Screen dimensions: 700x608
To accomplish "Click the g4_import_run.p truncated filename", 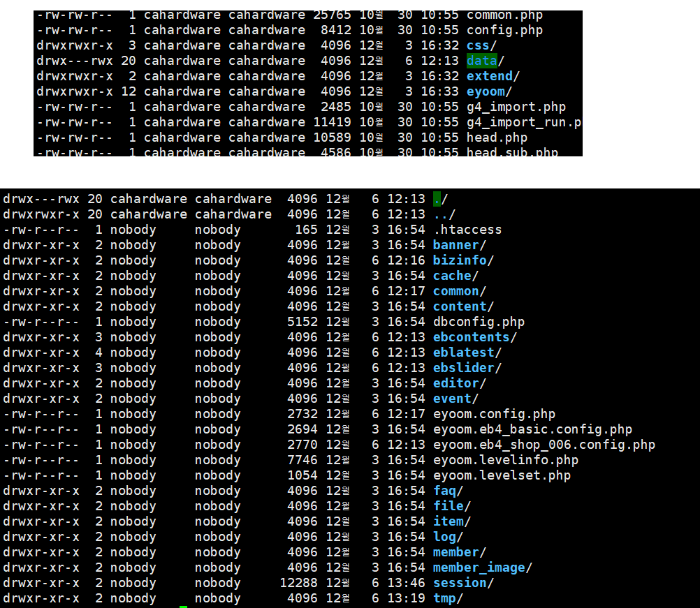I will (x=524, y=122).
